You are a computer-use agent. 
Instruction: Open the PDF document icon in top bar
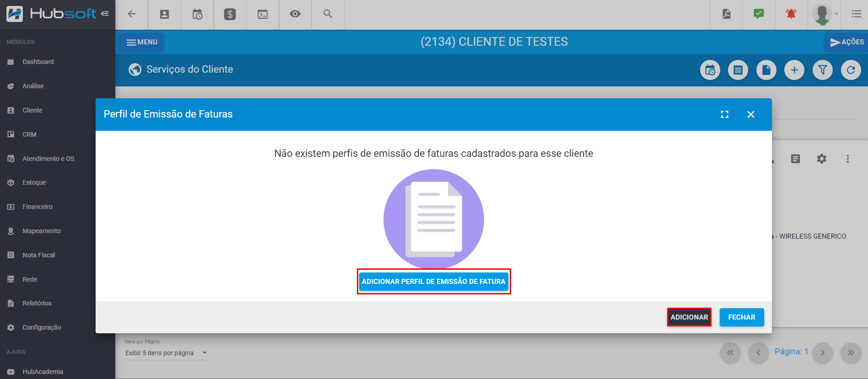coord(726,14)
